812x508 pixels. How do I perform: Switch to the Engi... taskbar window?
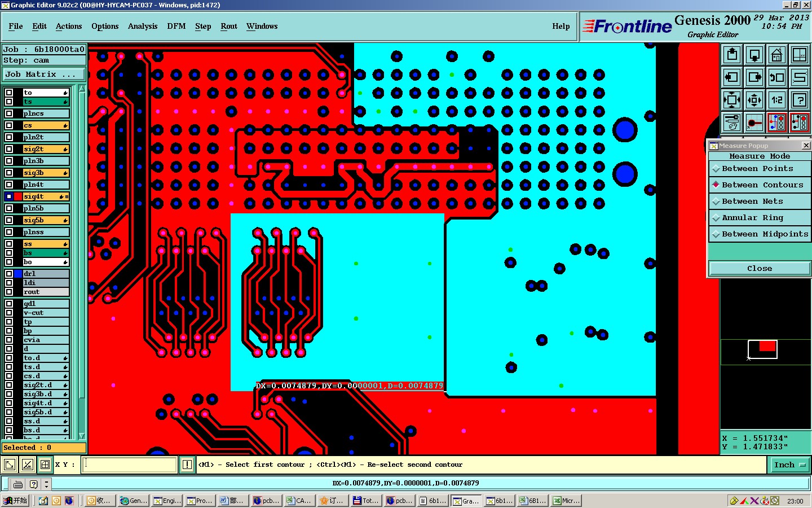(x=167, y=501)
